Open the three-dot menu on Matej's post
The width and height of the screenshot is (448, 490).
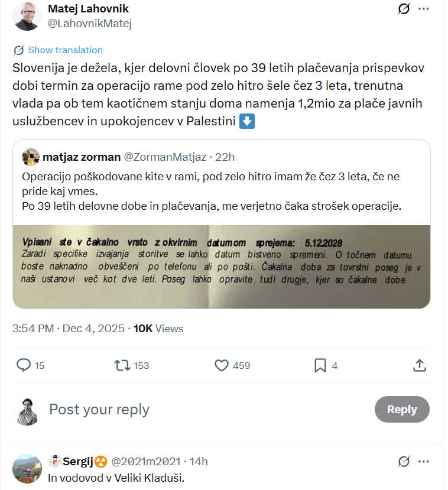424,9
